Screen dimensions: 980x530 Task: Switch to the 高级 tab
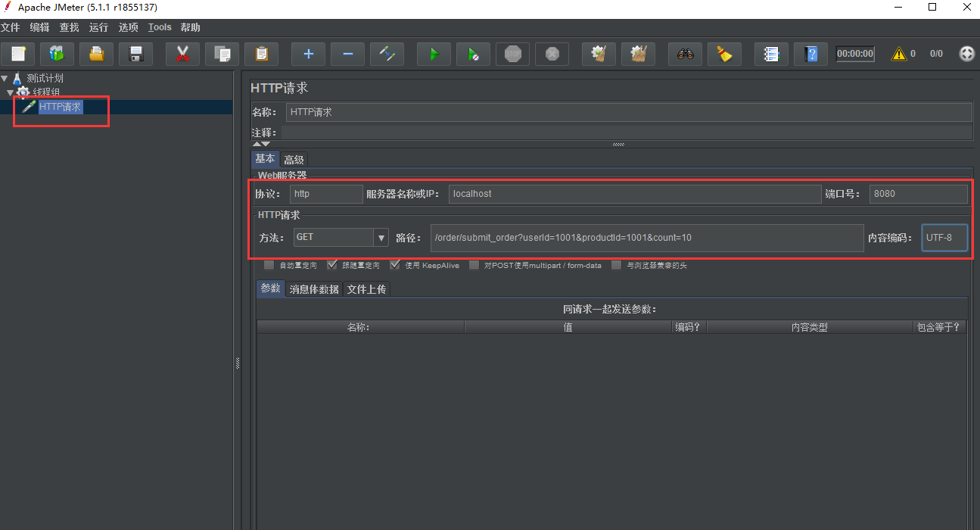click(294, 160)
